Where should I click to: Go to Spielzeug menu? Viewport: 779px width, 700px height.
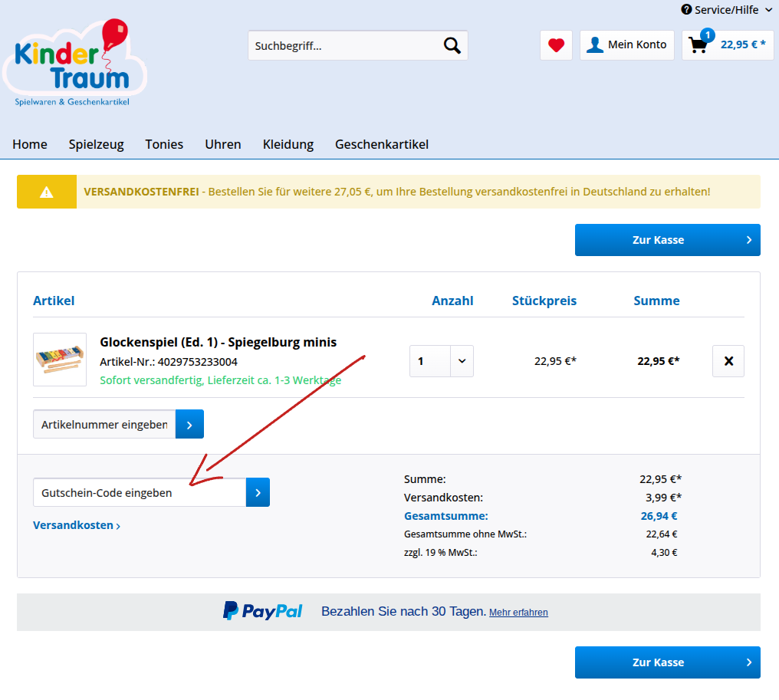pos(96,144)
